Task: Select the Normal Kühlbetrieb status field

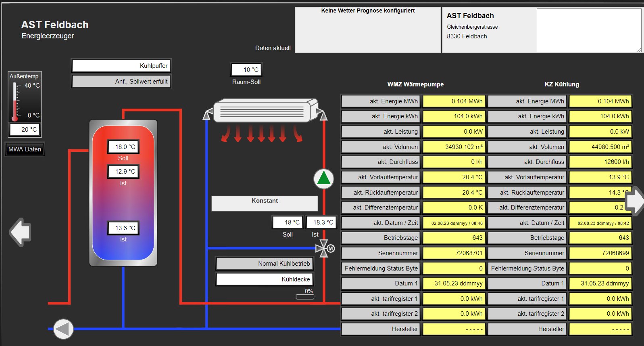Action: pyautogui.click(x=265, y=264)
